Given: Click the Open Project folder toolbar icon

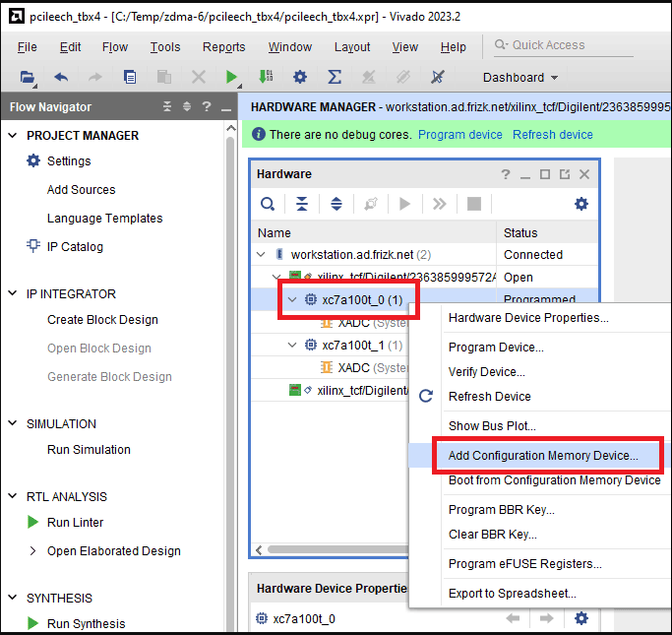Looking at the screenshot, I should [28, 78].
